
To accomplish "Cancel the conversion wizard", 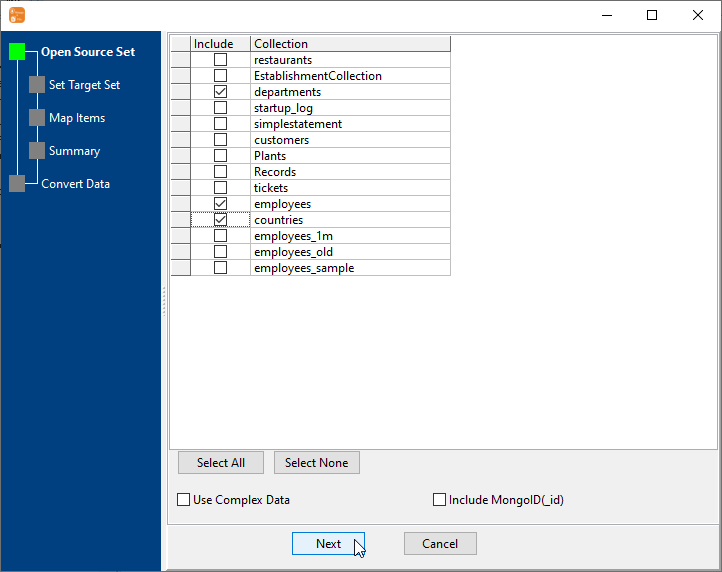I will coord(440,544).
